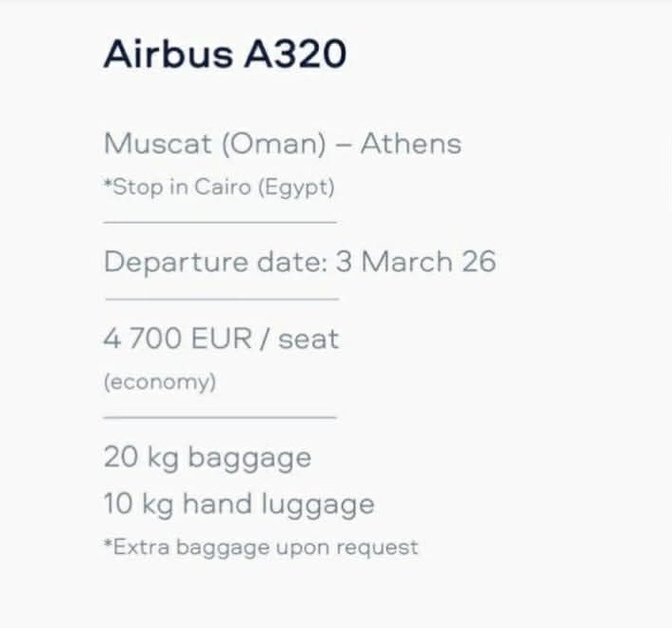Click the (economy) class label
The height and width of the screenshot is (629, 672).
(160, 382)
